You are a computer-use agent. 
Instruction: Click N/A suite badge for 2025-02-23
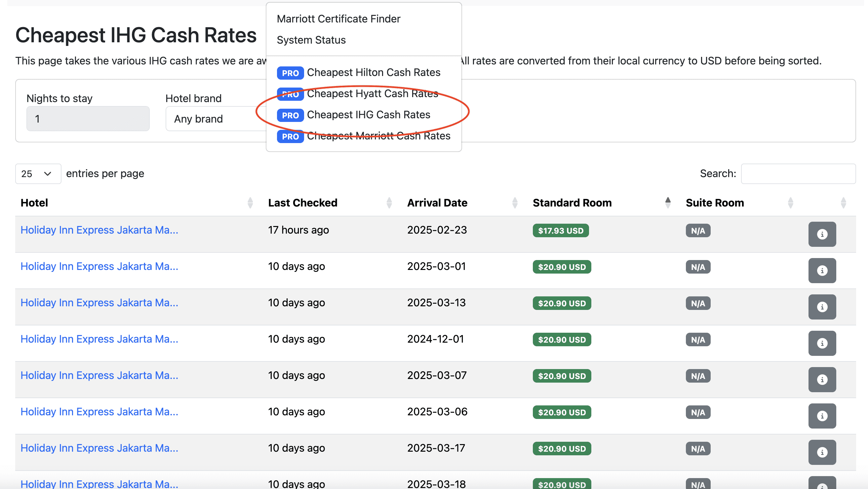[x=698, y=231]
